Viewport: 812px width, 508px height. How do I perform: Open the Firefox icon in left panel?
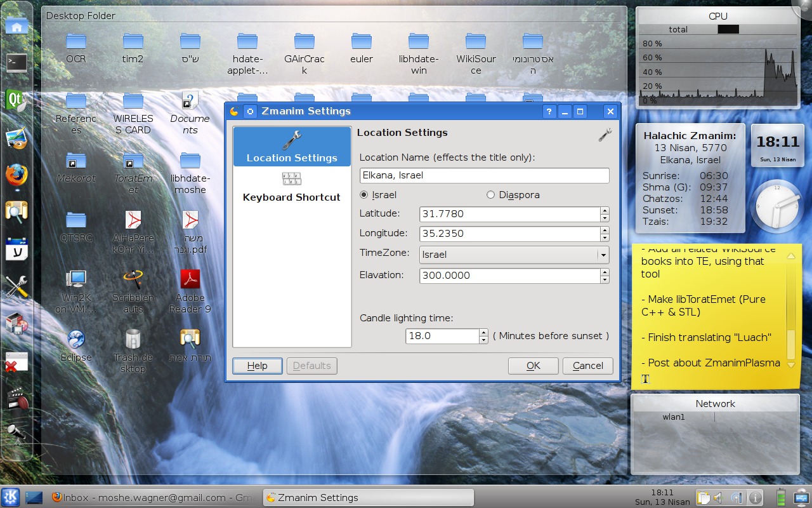16,174
